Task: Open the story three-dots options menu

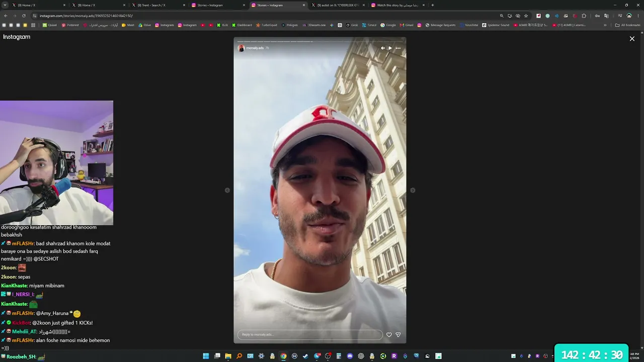Action: click(398, 48)
